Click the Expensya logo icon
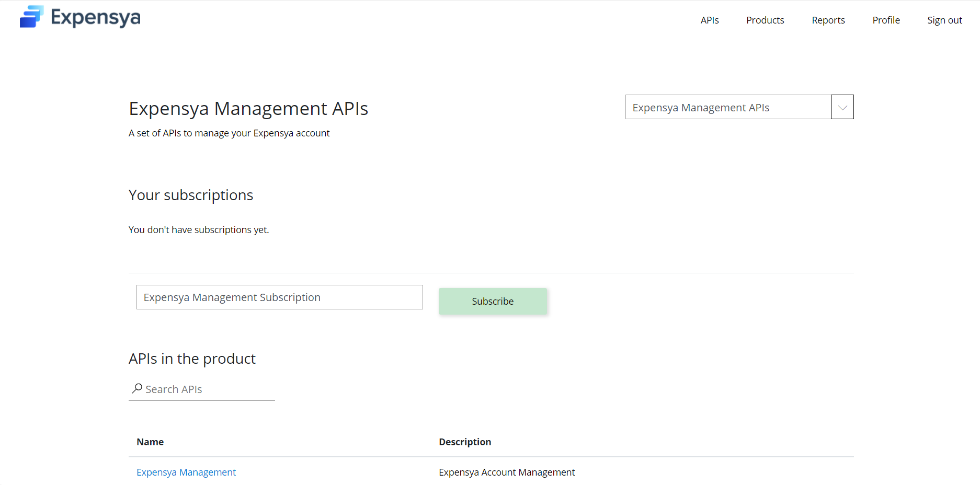This screenshot has width=980, height=485. (31, 17)
